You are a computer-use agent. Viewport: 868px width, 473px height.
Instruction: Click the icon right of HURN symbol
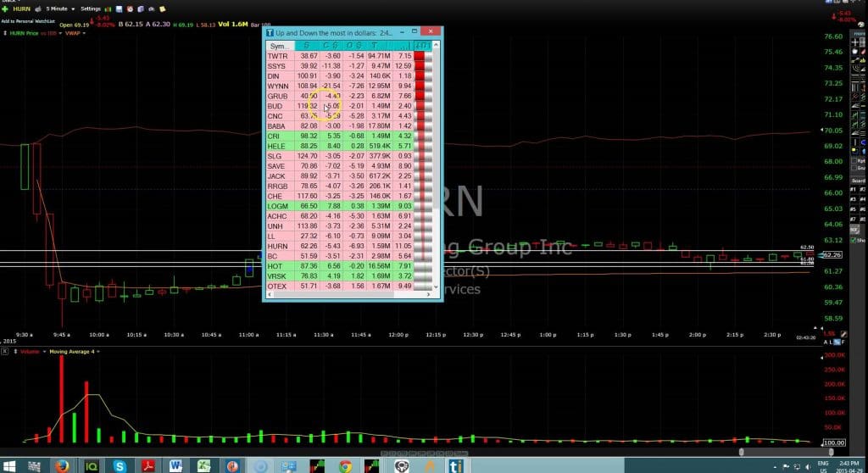click(38, 8)
